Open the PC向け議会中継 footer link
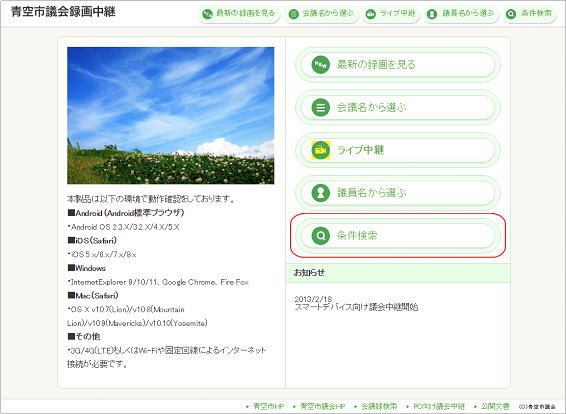 pos(439,406)
